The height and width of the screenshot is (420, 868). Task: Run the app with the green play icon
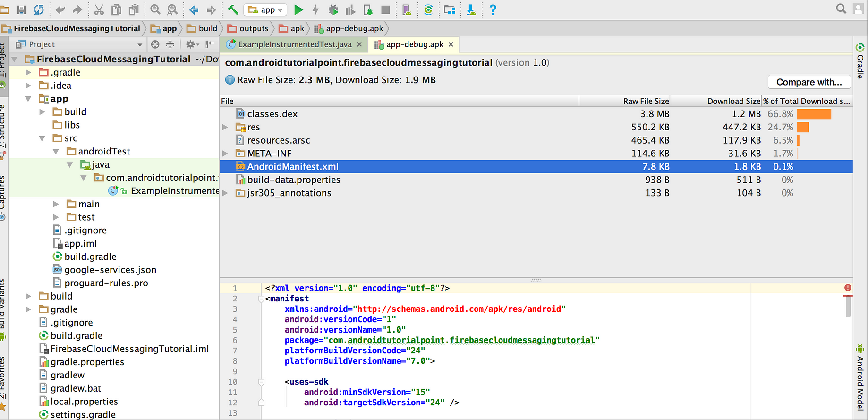[x=298, y=9]
